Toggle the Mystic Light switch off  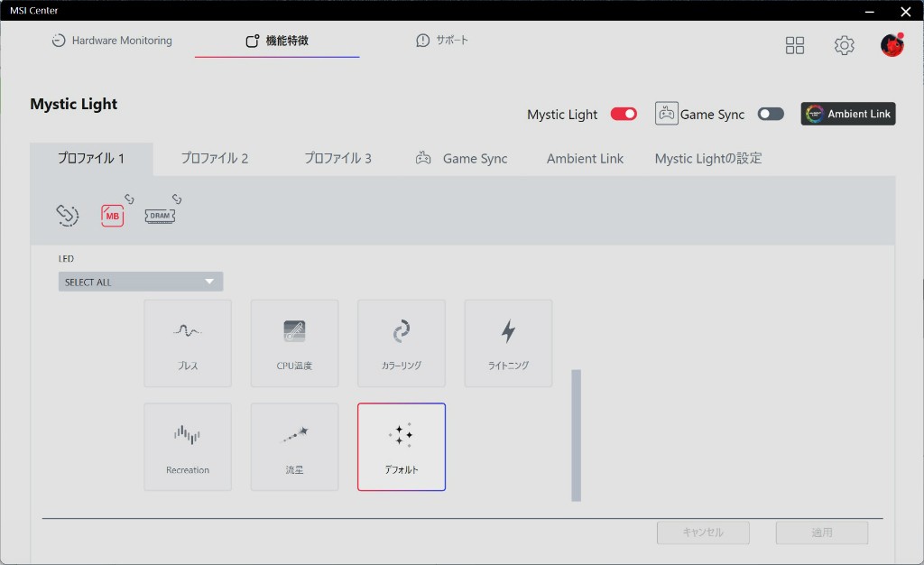click(624, 114)
